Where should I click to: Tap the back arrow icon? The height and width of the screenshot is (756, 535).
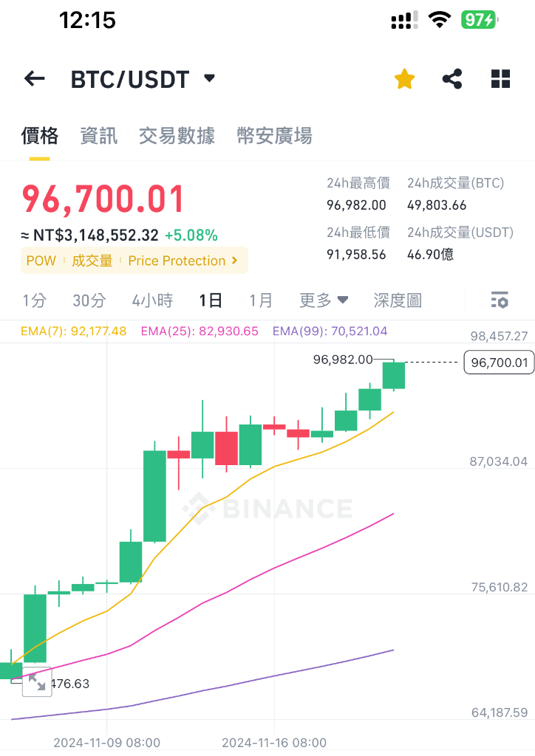pos(34,78)
